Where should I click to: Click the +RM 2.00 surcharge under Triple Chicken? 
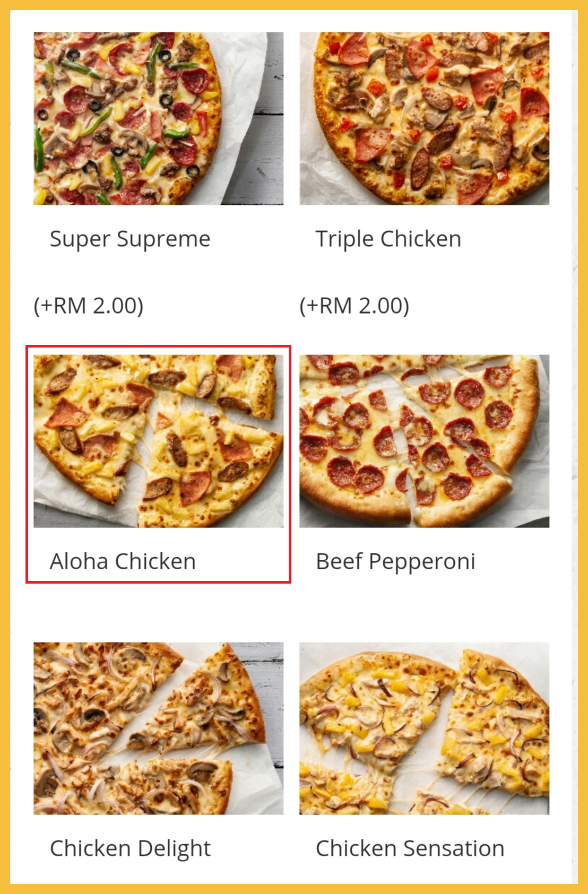[x=354, y=306]
